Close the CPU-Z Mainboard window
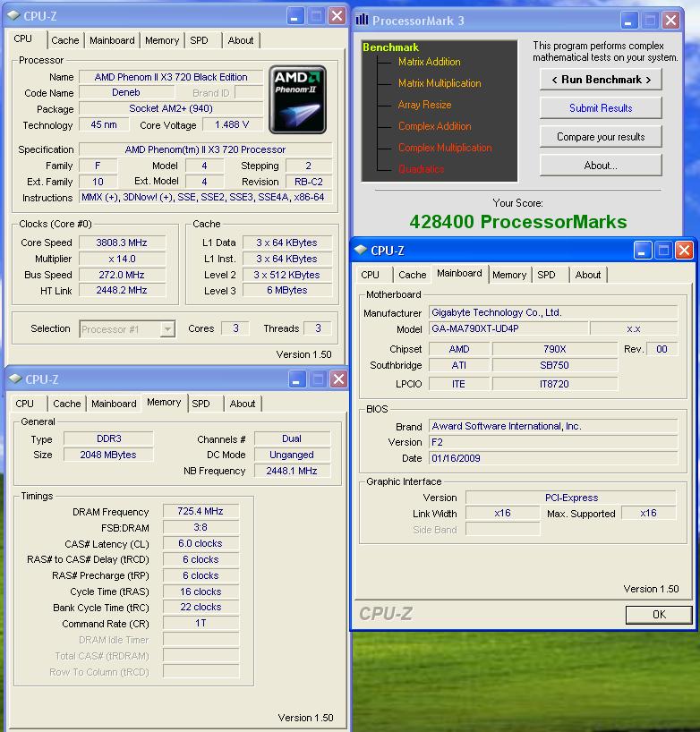 coord(684,251)
